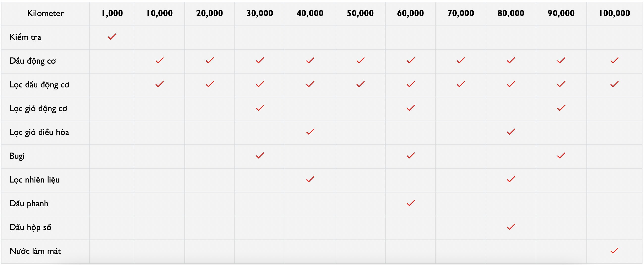Select the 50,000 column header
The image size is (644, 265).
(x=360, y=13)
